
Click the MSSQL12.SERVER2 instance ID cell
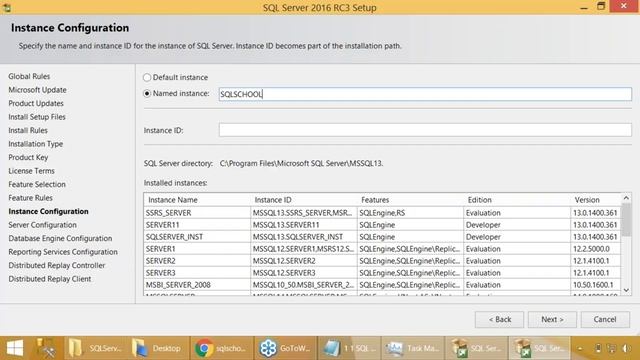click(x=304, y=260)
